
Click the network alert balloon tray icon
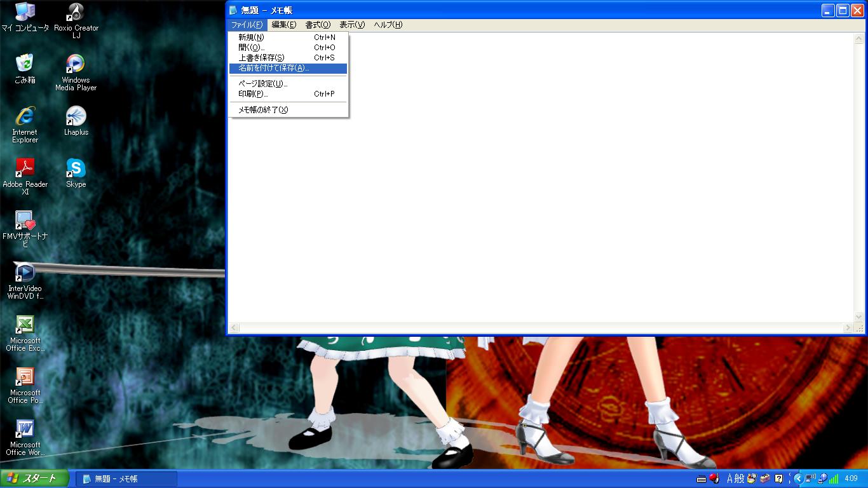[822, 478]
